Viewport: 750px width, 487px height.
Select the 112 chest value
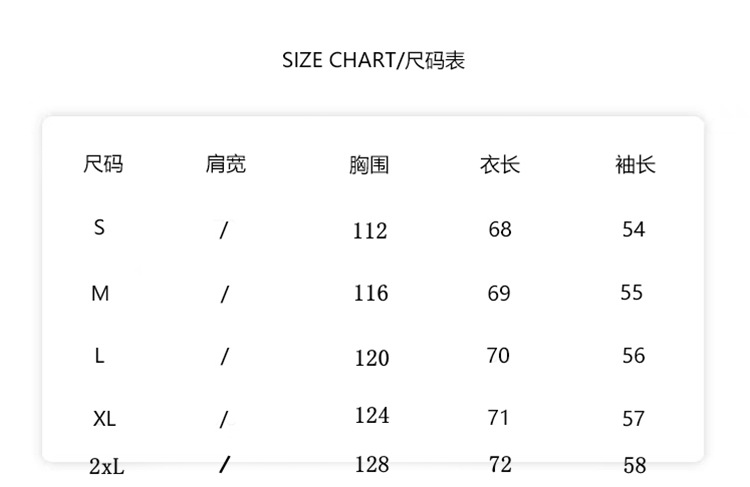pos(370,231)
